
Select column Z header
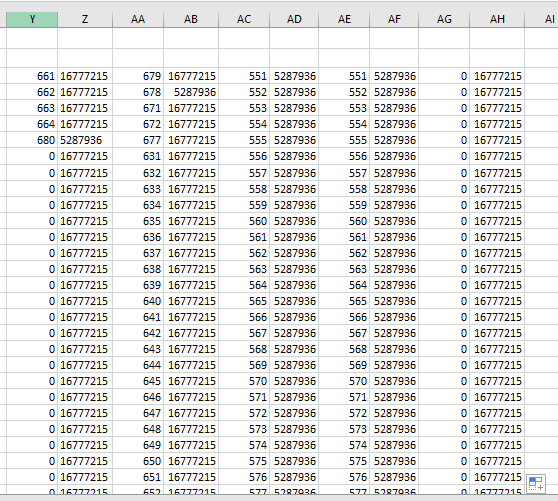pos(85,19)
